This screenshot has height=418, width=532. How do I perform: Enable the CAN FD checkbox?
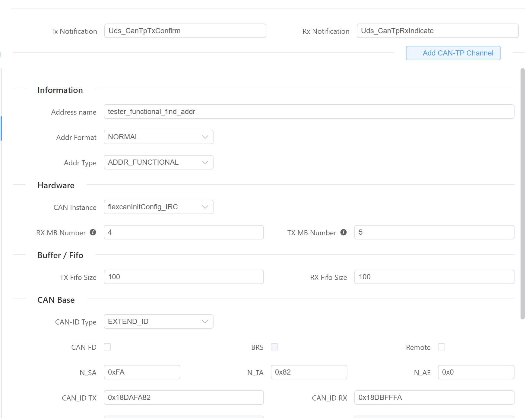(x=107, y=347)
